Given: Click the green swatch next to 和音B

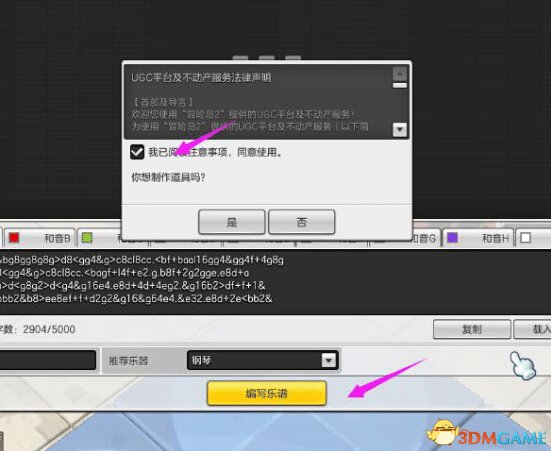Looking at the screenshot, I should pos(87,238).
